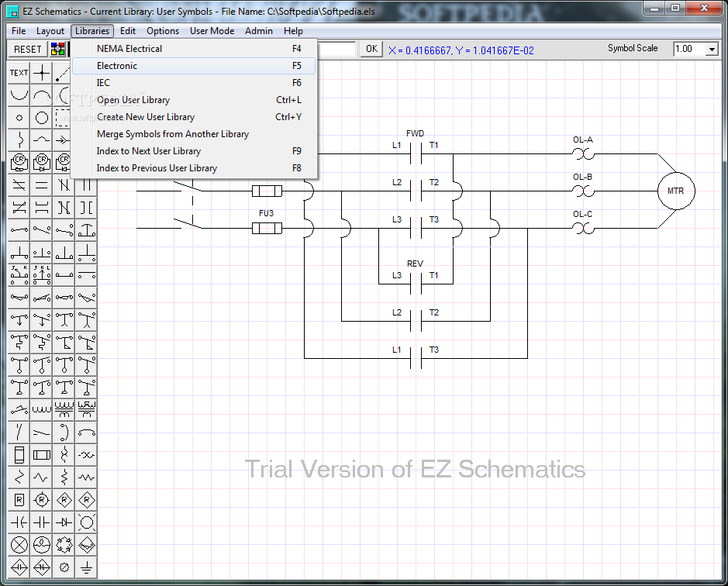This screenshot has width=728, height=586.
Task: Click the X Y coordinate readout
Action: (x=461, y=50)
